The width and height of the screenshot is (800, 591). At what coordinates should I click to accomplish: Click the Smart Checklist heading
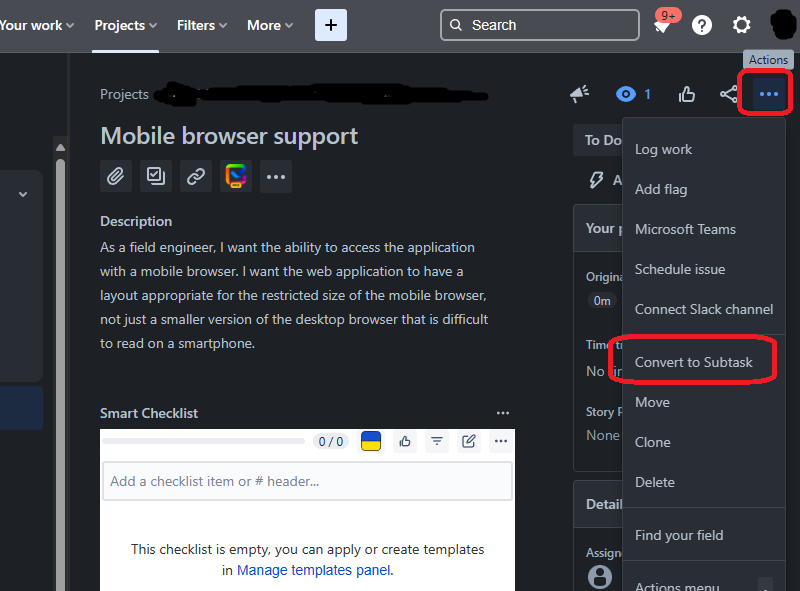click(149, 413)
